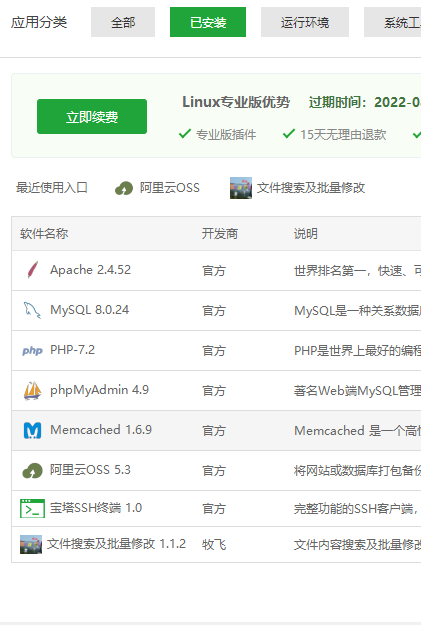Open MySQL 8.0.24 settings
Screen dimensions: 421x625
tap(90, 310)
